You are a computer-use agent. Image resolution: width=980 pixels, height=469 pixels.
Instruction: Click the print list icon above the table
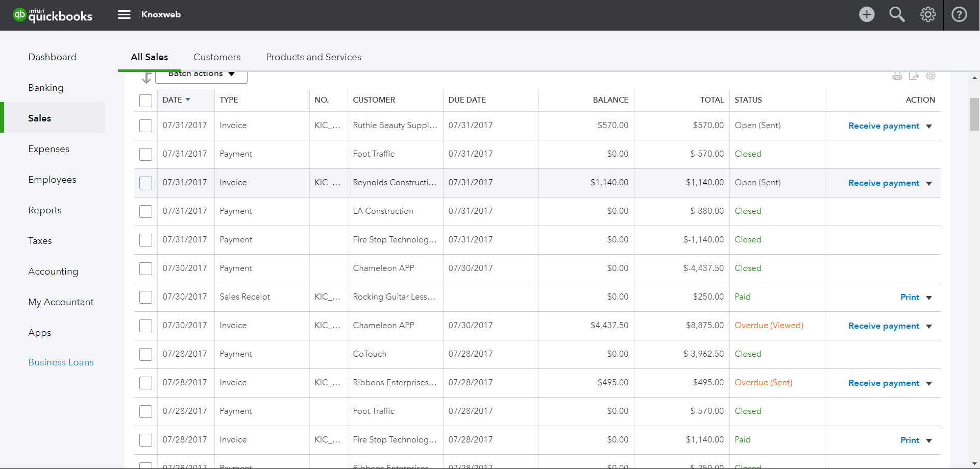point(897,76)
